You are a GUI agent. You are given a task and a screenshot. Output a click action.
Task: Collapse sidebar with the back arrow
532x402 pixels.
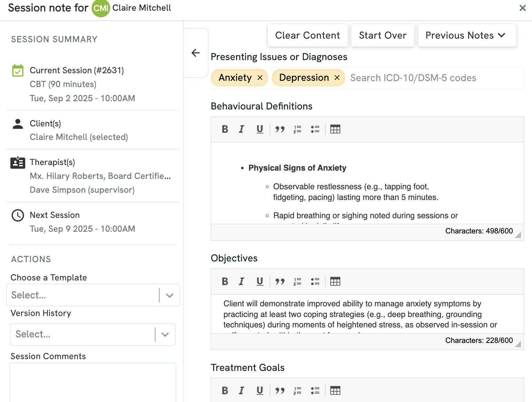196,53
